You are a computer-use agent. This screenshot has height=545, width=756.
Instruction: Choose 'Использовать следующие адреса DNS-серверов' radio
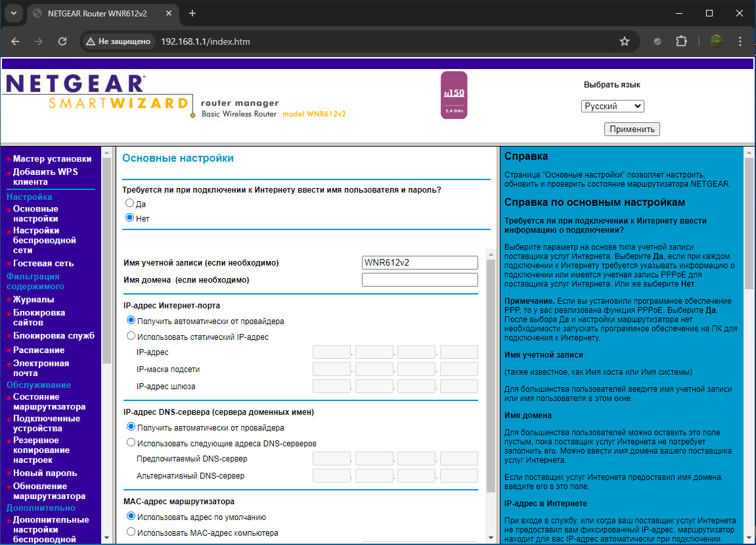pyautogui.click(x=131, y=442)
